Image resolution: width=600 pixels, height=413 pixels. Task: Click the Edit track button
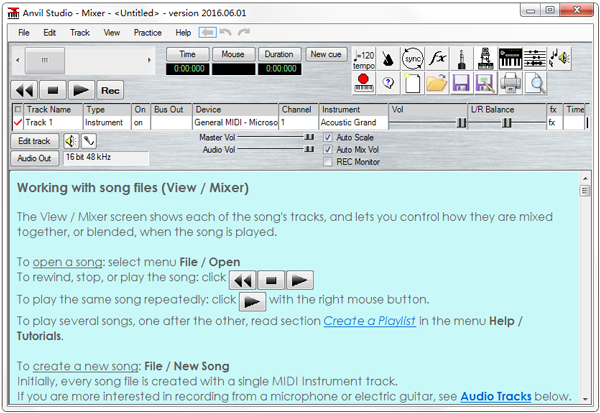[x=34, y=141]
